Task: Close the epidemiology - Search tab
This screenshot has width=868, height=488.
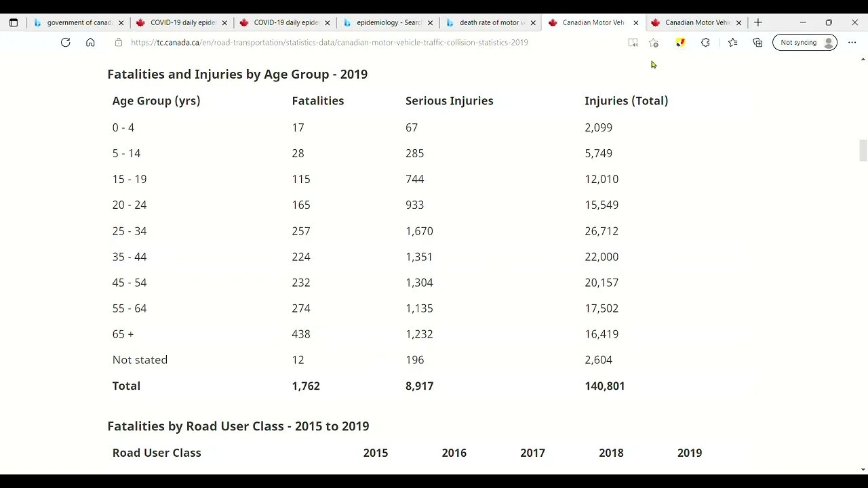Action: tap(430, 22)
